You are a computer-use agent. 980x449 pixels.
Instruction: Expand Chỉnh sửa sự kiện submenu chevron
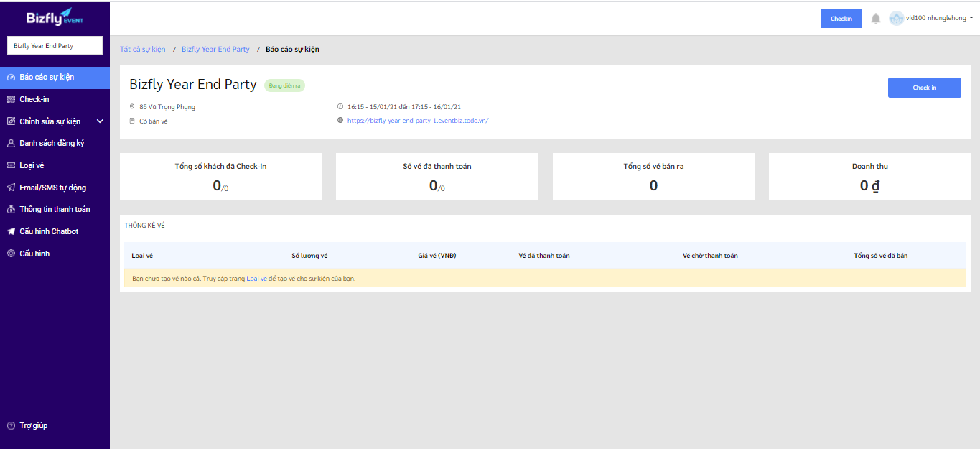100,121
